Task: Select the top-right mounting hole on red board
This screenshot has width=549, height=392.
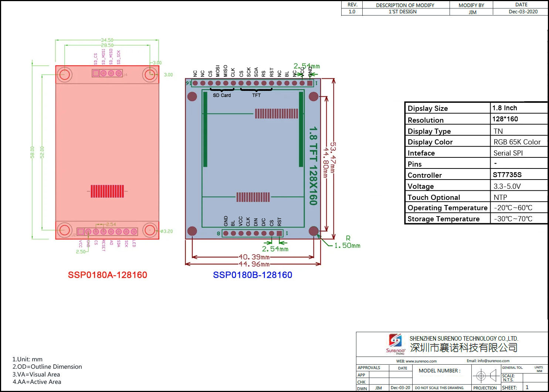Action: tap(150, 75)
